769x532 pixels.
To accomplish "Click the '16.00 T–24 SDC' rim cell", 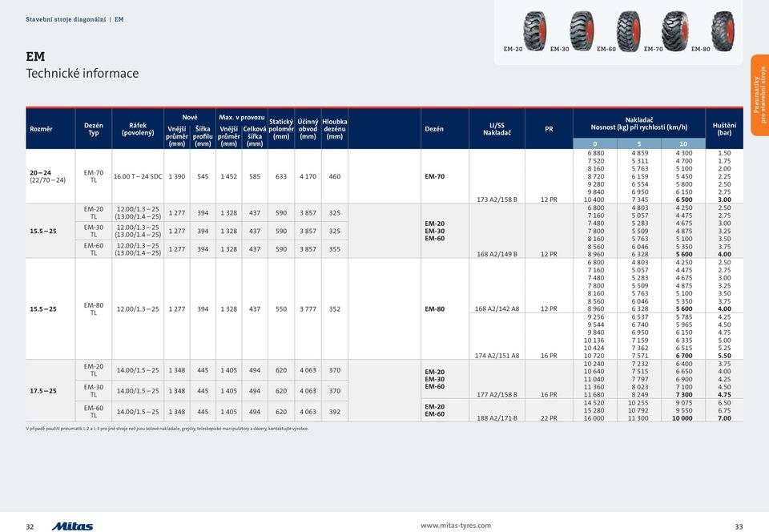I will pyautogui.click(x=138, y=176).
